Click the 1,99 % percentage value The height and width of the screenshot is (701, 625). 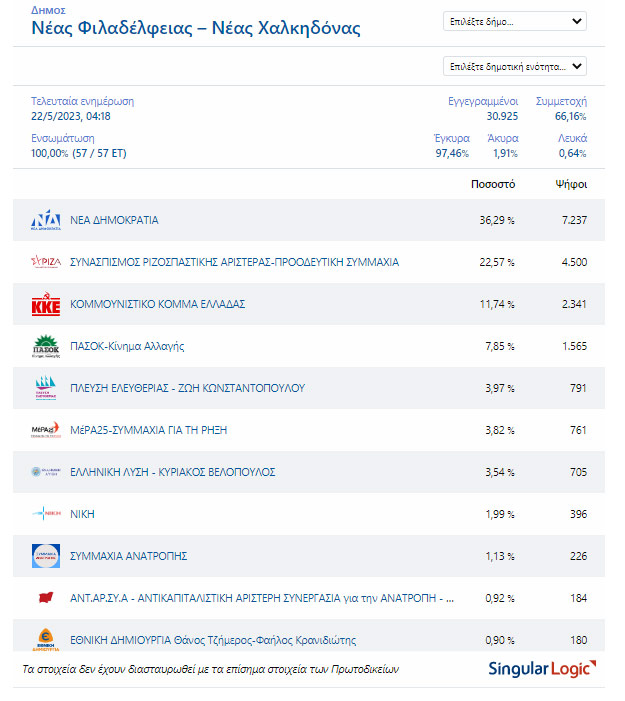click(x=500, y=514)
